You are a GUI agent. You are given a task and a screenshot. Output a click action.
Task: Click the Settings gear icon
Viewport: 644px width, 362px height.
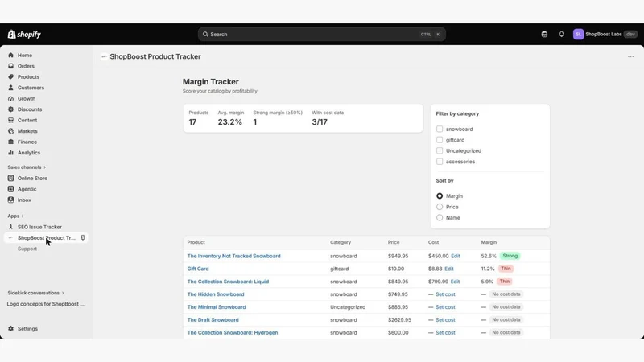pos(10,329)
